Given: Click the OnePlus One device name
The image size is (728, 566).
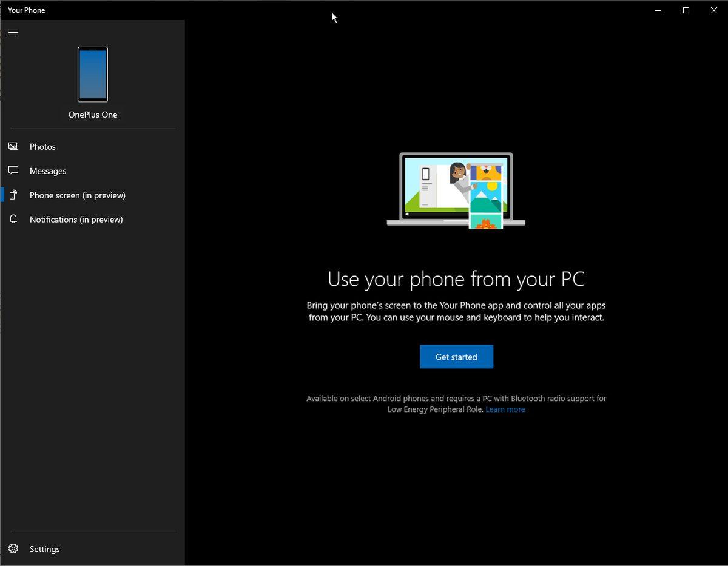Looking at the screenshot, I should (92, 114).
